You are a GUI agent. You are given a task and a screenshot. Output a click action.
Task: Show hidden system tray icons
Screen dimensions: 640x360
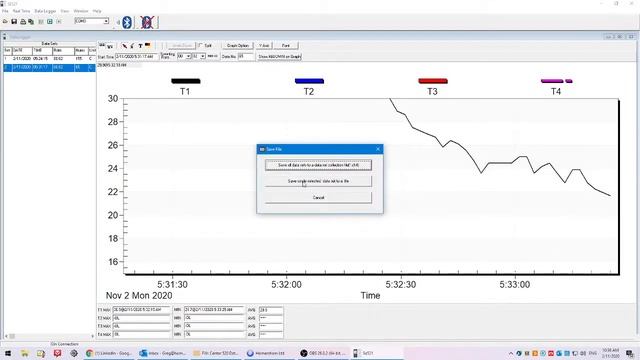(x=511, y=353)
